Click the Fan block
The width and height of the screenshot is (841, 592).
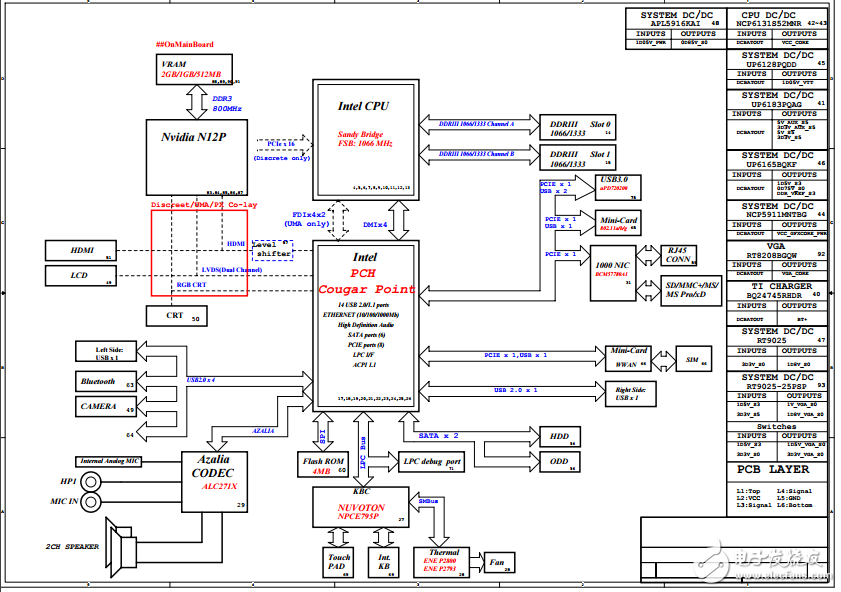click(x=497, y=562)
